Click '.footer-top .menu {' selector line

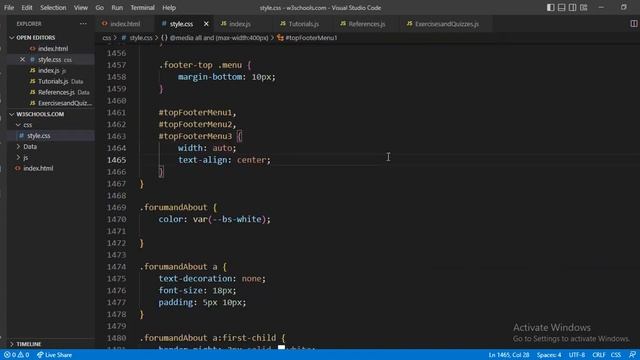point(205,65)
